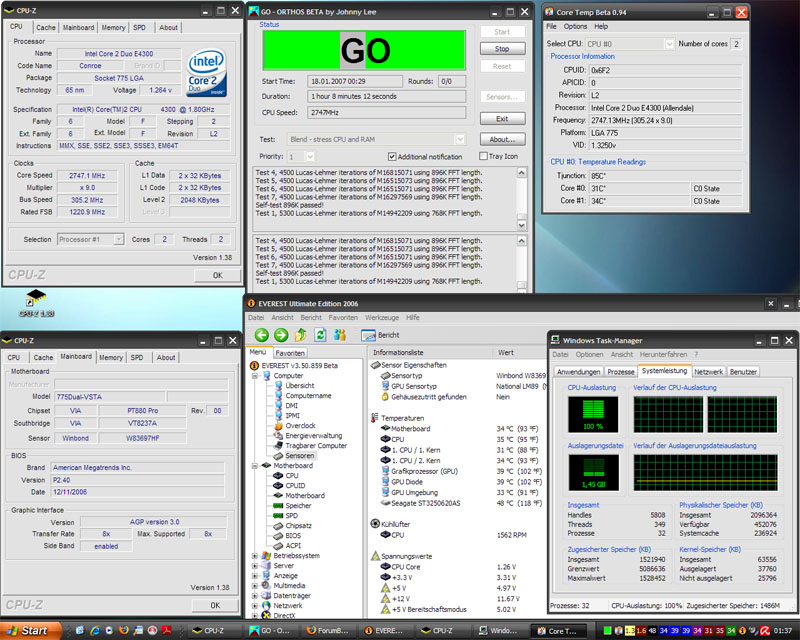Click the green back arrow in EVEREST toolbar
This screenshot has height=640, width=800.
tap(262, 335)
